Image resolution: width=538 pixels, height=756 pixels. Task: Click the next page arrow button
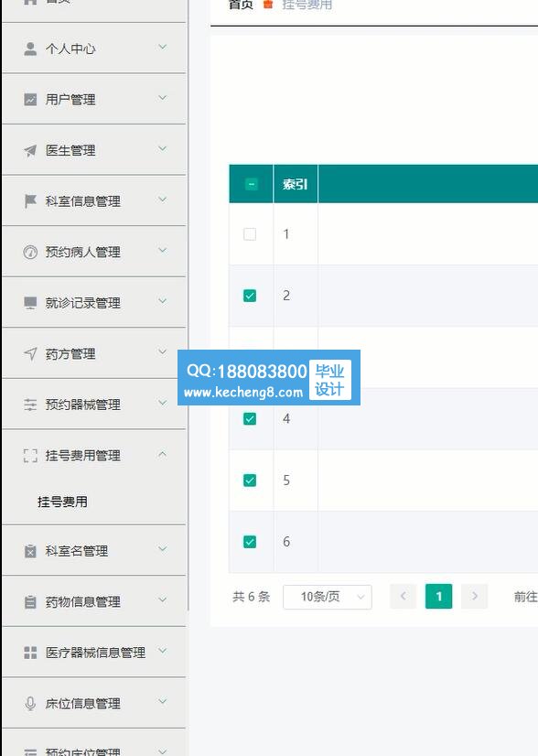click(x=474, y=597)
